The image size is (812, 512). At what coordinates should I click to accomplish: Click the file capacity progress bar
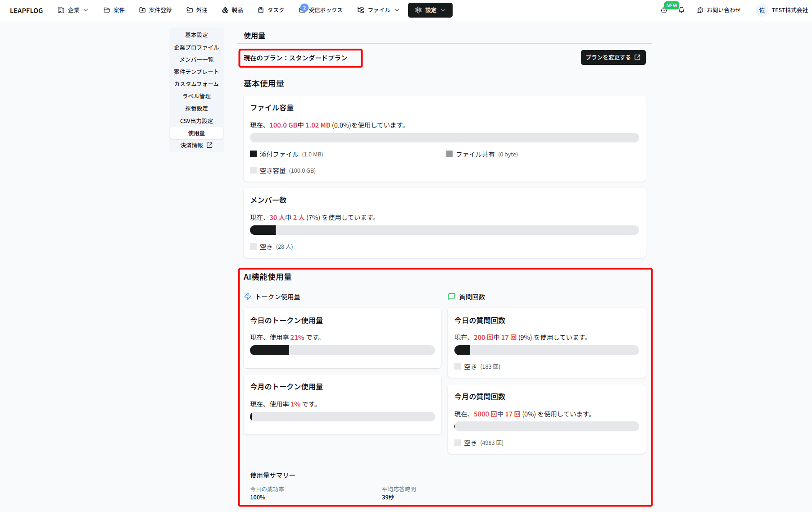pyautogui.click(x=445, y=137)
